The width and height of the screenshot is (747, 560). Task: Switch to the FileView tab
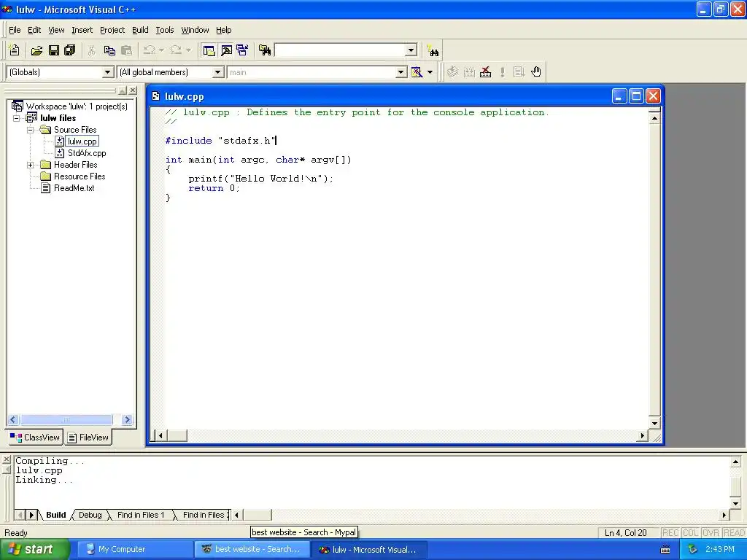(x=88, y=437)
